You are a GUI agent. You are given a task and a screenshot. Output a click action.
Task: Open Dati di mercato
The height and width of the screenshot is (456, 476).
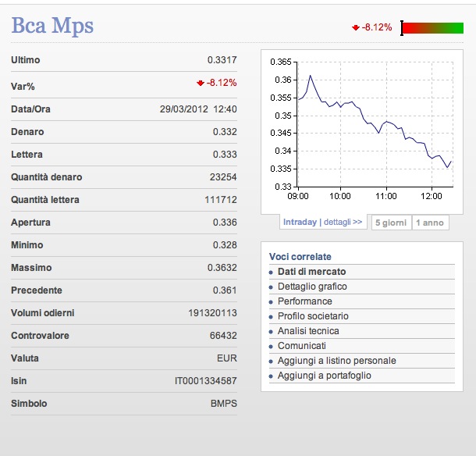click(x=312, y=272)
